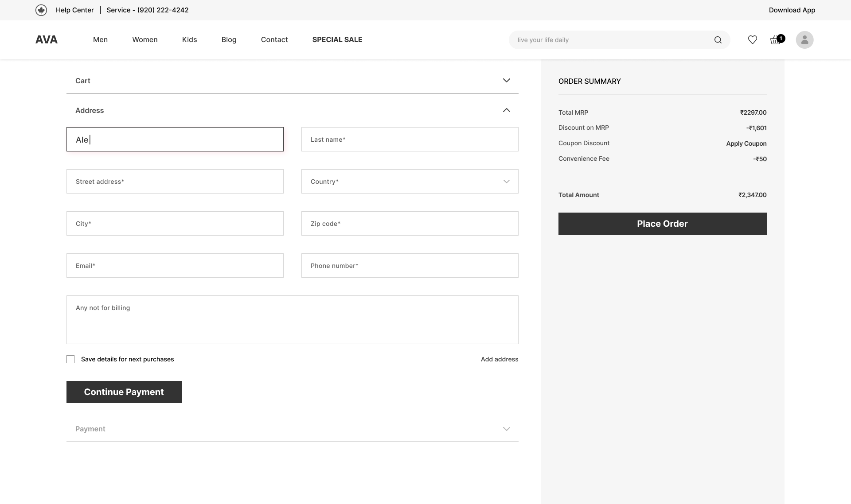Open the Kids menu
851x504 pixels.
point(189,40)
